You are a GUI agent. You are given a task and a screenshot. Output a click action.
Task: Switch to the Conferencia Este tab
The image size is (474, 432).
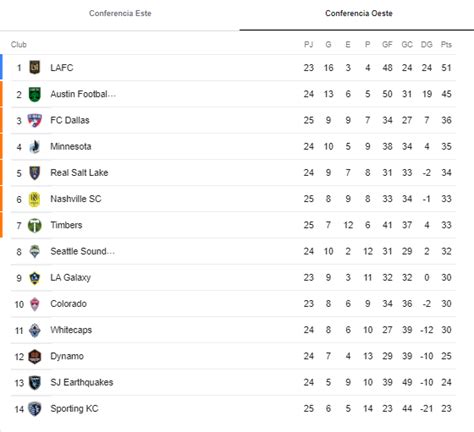(x=120, y=13)
